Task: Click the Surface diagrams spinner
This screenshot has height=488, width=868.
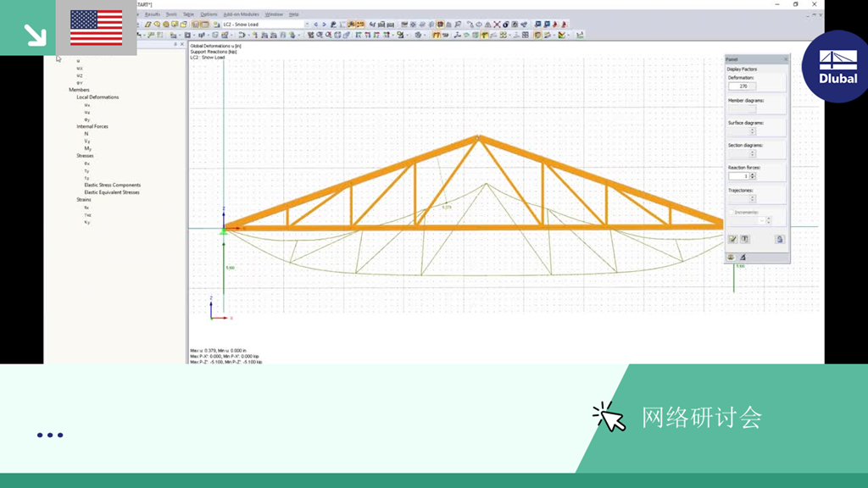Action: (753, 131)
